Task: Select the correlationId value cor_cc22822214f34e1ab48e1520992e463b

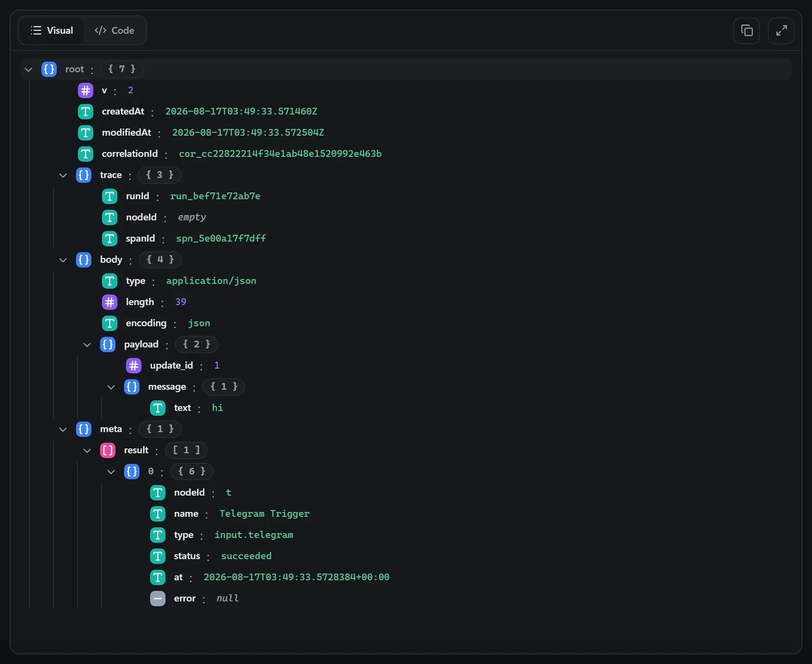Action: click(x=280, y=154)
